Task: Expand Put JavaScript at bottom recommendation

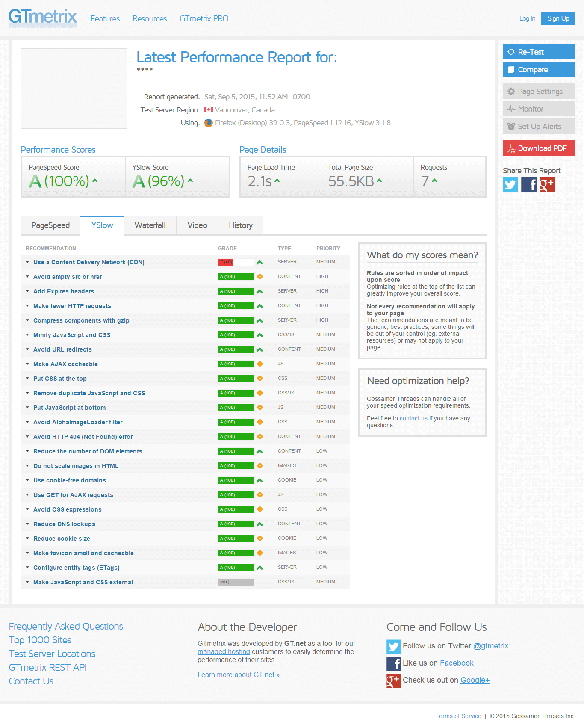Action: 69,408
